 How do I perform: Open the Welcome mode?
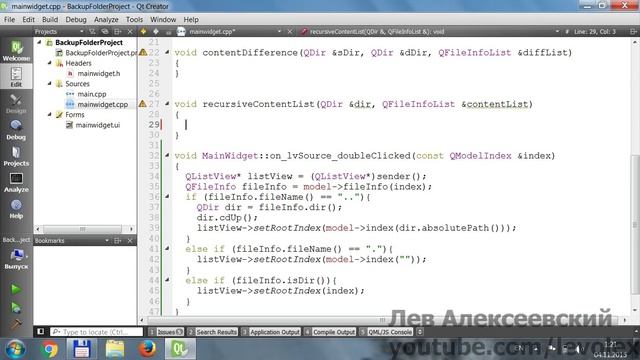[16, 51]
